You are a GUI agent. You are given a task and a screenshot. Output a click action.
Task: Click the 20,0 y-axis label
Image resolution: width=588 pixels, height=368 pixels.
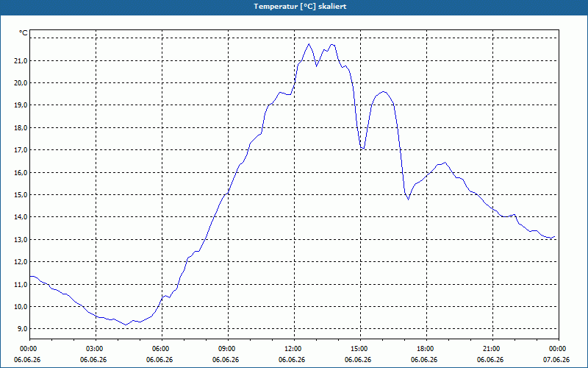coord(21,83)
